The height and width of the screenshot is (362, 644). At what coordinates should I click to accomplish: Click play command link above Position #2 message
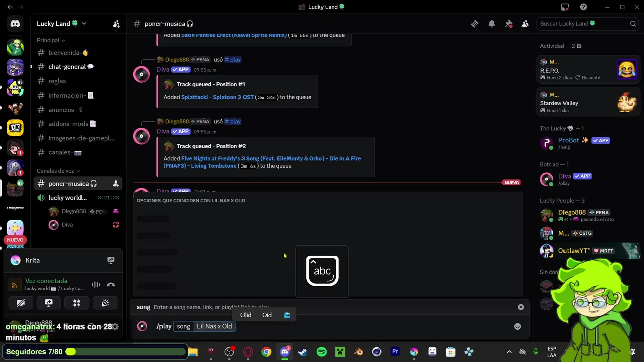click(232, 121)
